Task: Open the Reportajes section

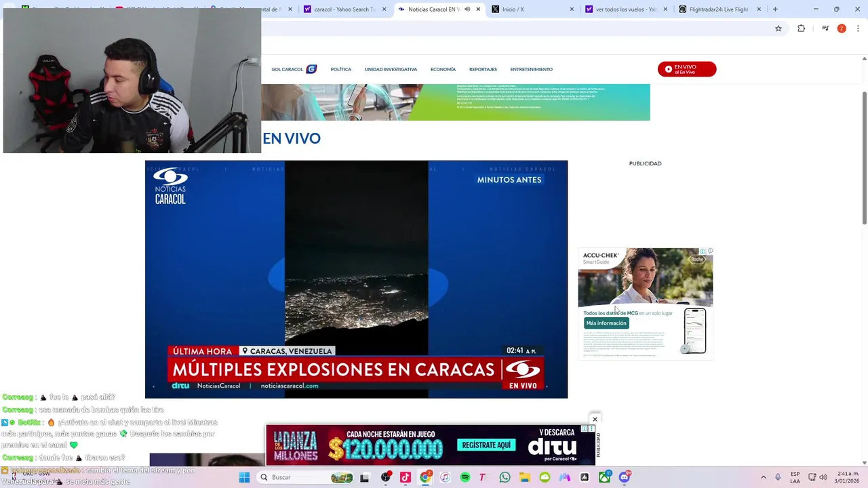Action: coord(483,69)
